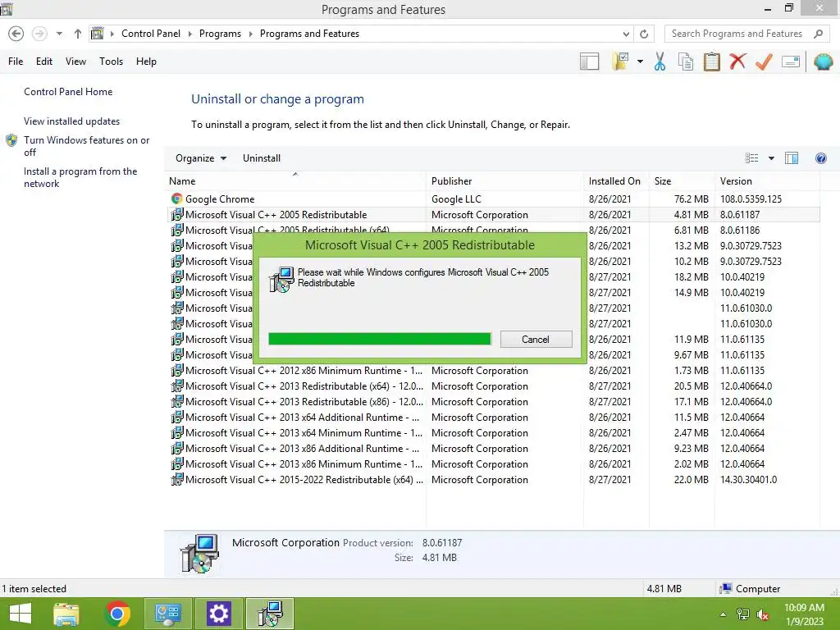Sort by the Name column header

coord(295,181)
